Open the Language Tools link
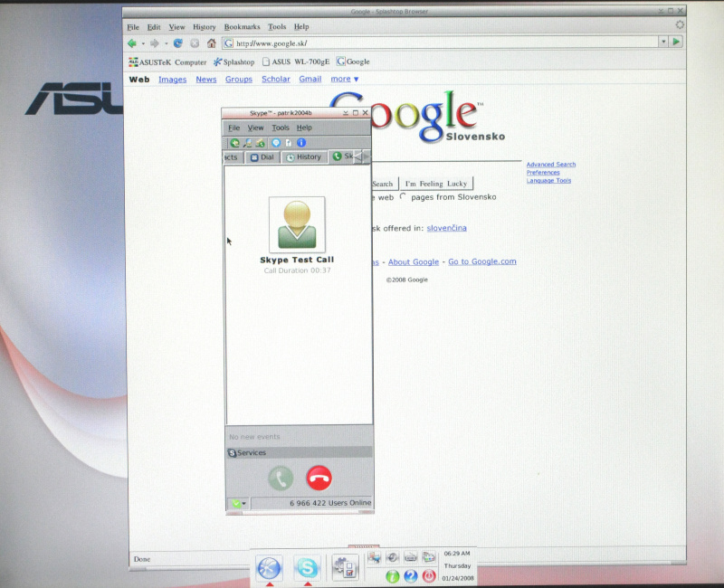724x588 pixels. 548,180
